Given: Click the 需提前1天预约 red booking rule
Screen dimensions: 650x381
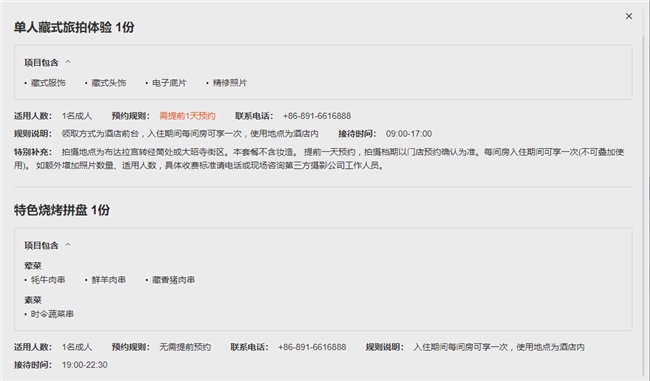Looking at the screenshot, I should point(187,116).
